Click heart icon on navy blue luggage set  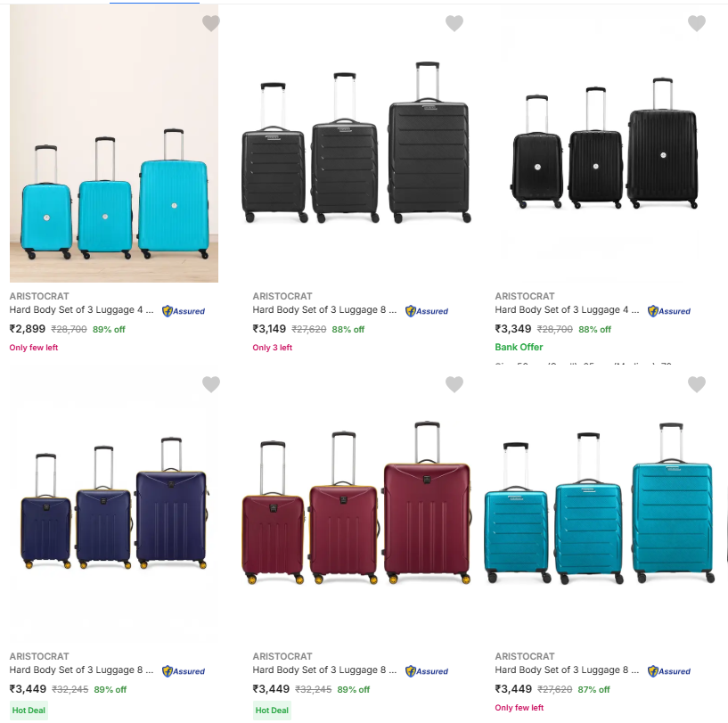[x=210, y=384]
